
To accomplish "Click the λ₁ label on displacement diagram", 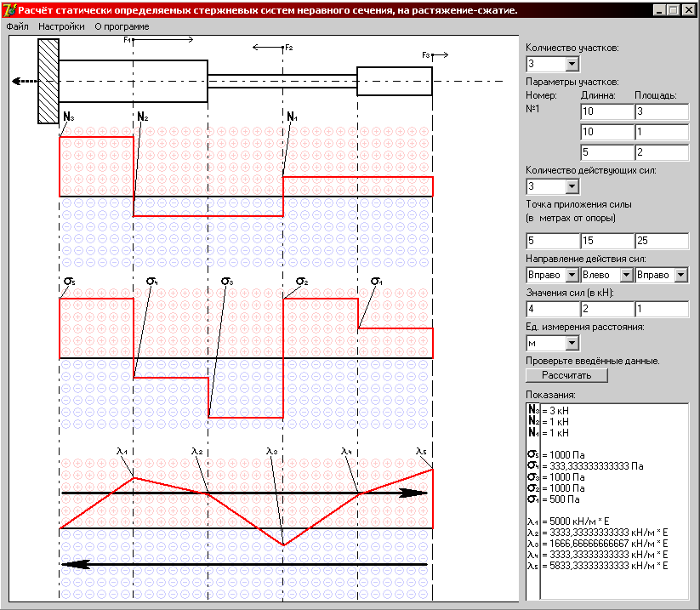I will (122, 452).
